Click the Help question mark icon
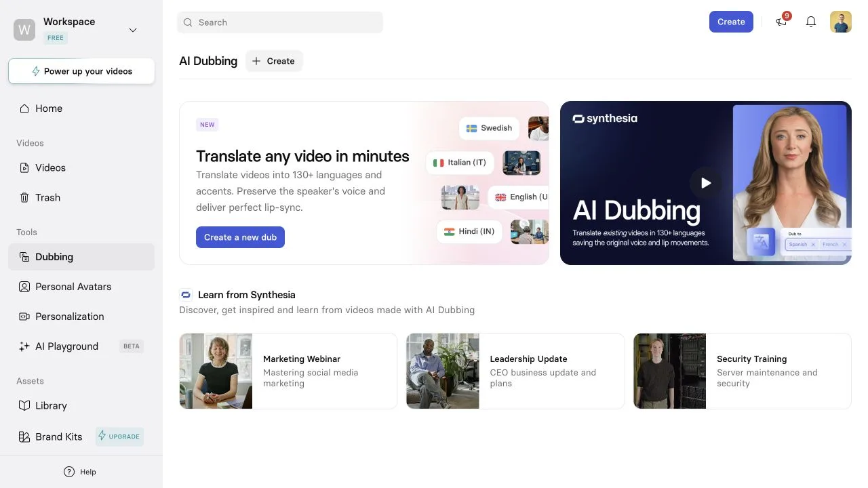This screenshot has height=488, width=868. click(68, 472)
